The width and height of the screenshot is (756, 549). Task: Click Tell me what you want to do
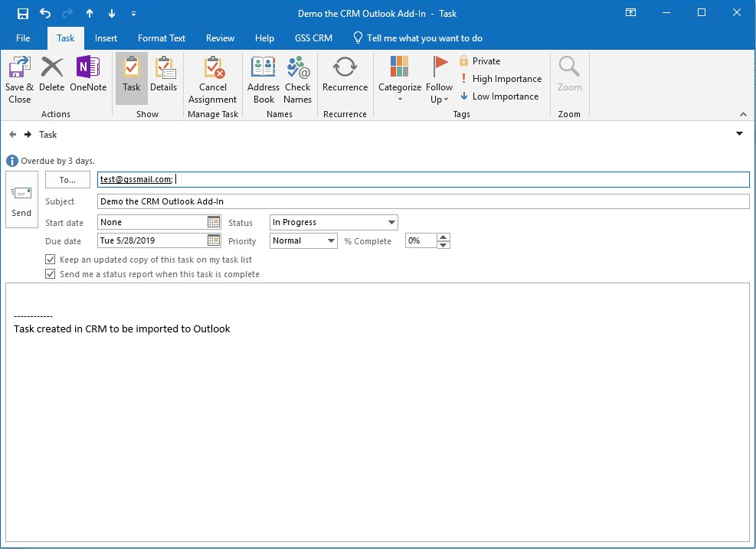(418, 38)
